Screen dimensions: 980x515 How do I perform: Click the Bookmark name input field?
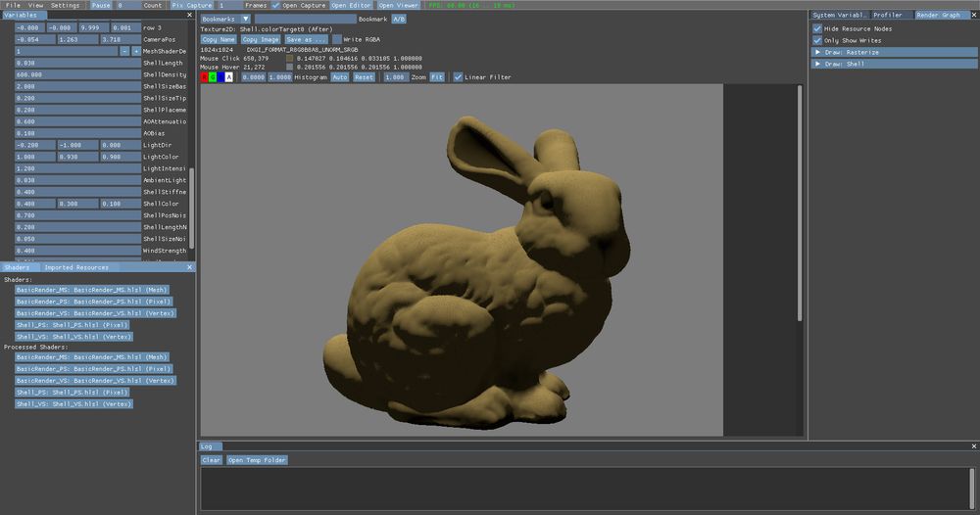(305, 20)
